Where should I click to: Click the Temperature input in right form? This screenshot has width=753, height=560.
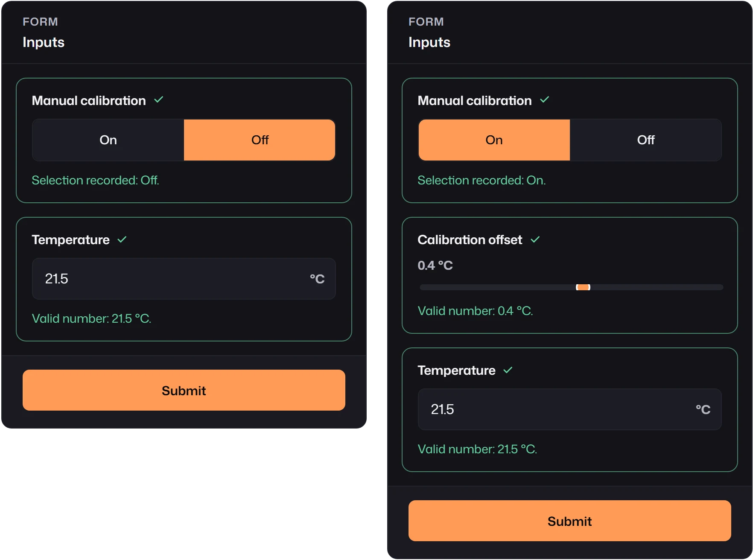[570, 409]
